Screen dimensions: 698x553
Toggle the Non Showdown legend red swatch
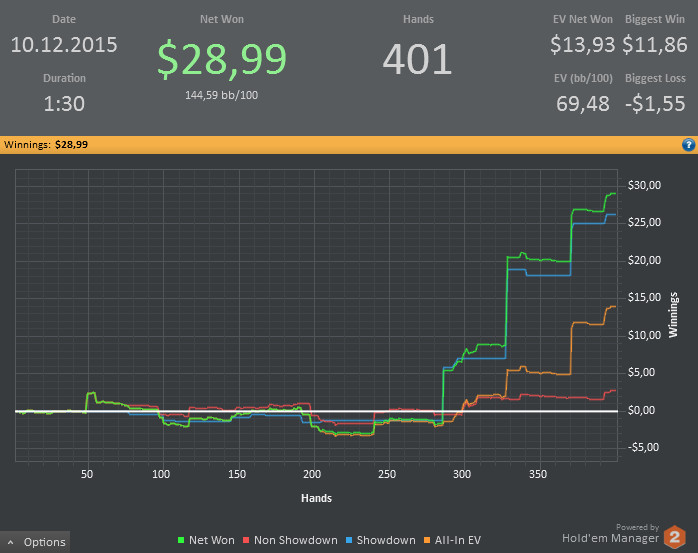[246, 540]
